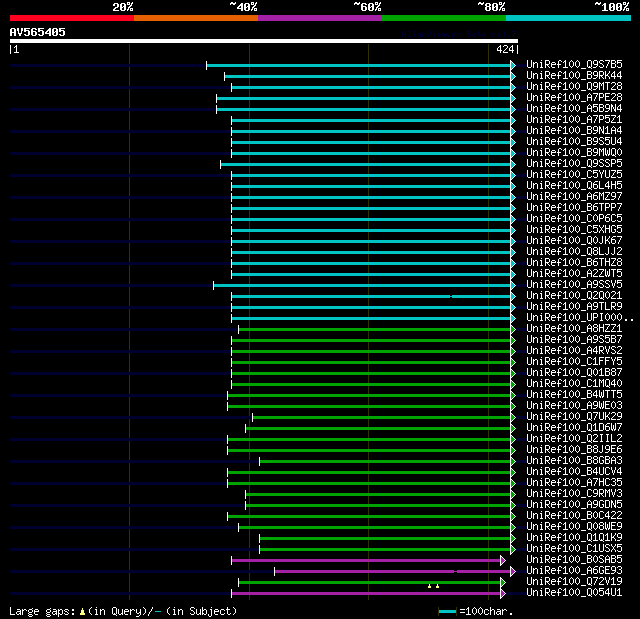Select the UniRef100_B4WTT5 label
The width and height of the screenshot is (640, 619).
pos(574,395)
